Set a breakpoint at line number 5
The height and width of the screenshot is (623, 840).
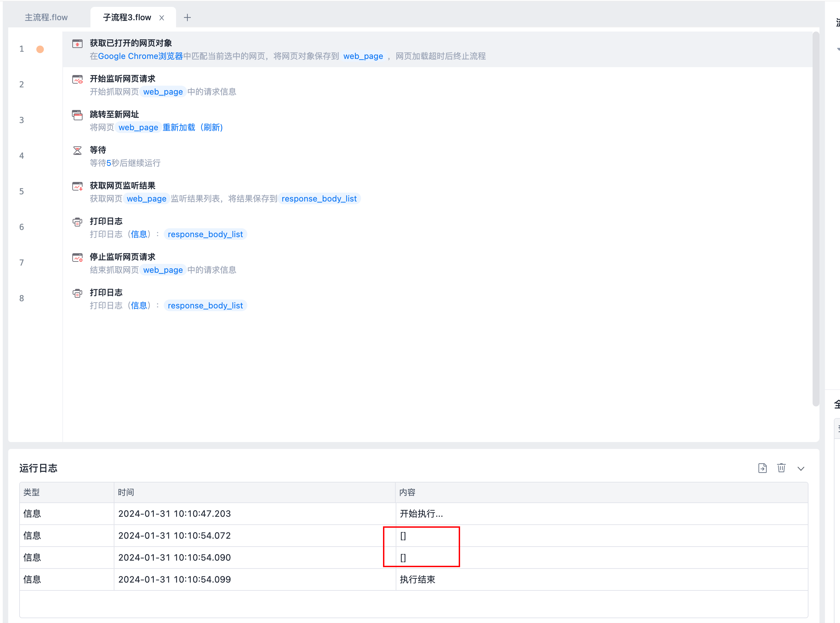tap(22, 192)
